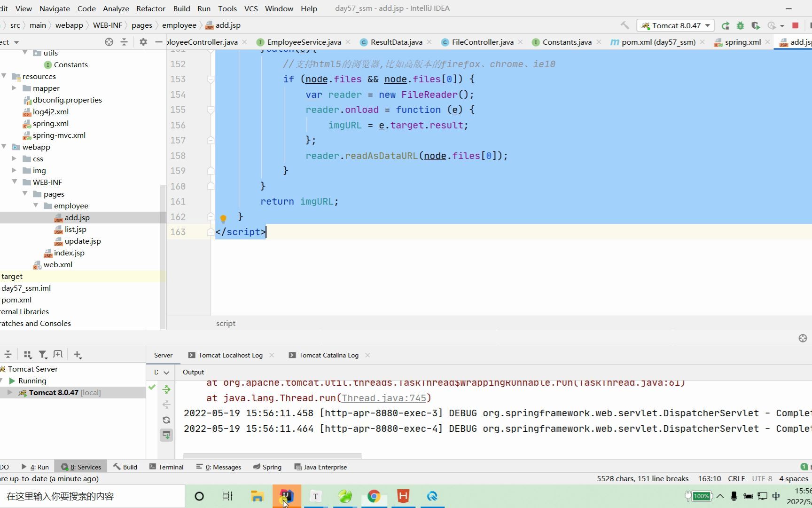Image resolution: width=812 pixels, height=508 pixels.
Task: Open Project panel settings gear
Action: point(143,42)
